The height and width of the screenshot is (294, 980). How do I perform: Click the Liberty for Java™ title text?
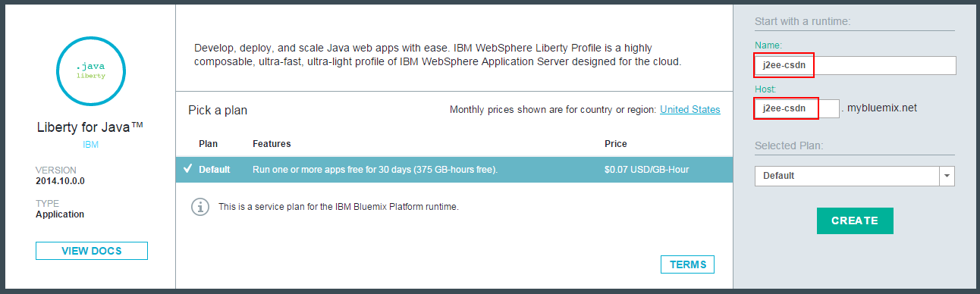click(90, 127)
